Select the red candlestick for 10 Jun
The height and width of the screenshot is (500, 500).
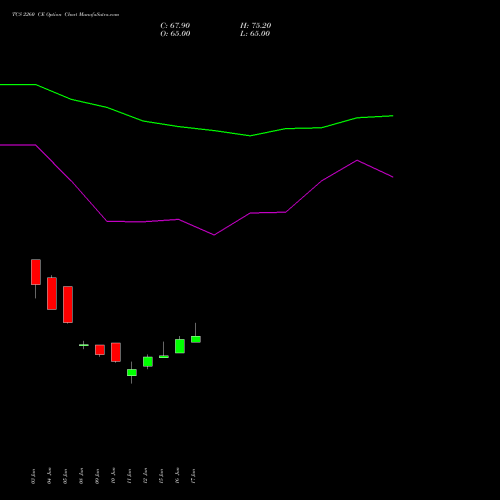[116, 352]
